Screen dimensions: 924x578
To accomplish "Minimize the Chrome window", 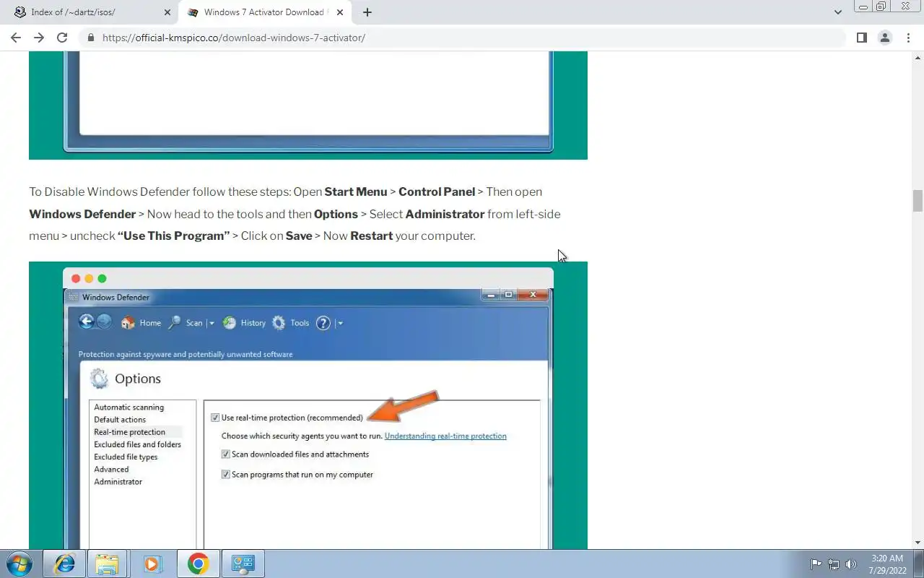I will coord(863,7).
